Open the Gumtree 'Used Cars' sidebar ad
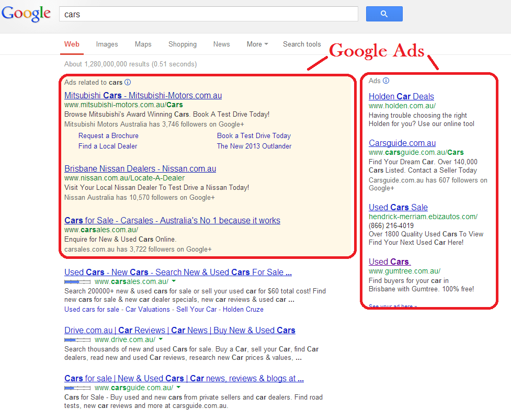Screen dimensions: 511x420 [x=390, y=262]
